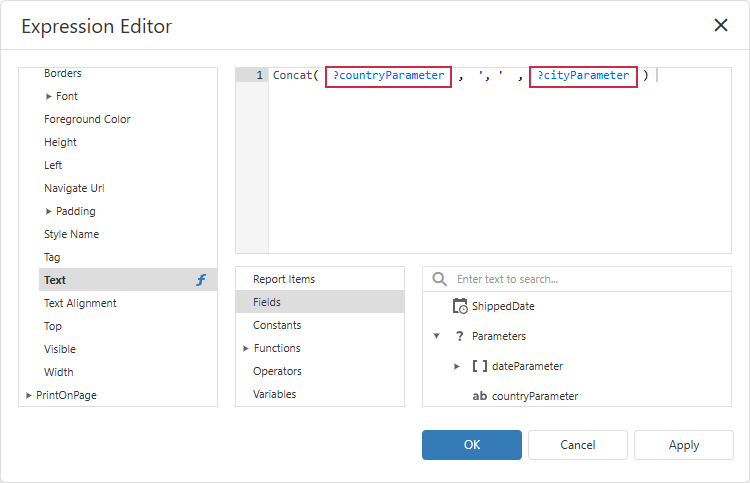This screenshot has height=483, width=750.
Task: Click the expression function icon on Text row
Action: (201, 280)
